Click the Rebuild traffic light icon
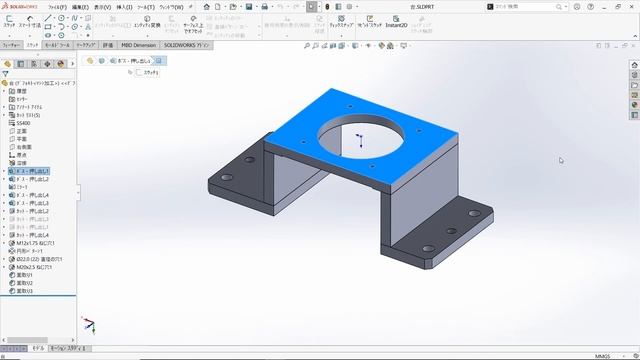Screen dimensions: 640x360 coord(327,7)
